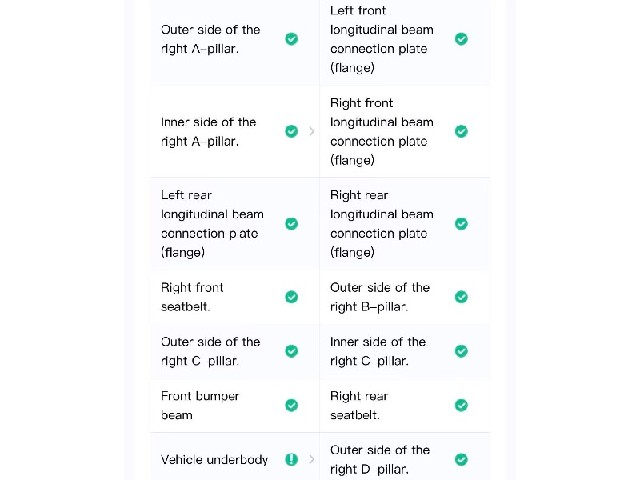
Task: Click check icon for right rear longitudinal beam
Action: tap(461, 224)
